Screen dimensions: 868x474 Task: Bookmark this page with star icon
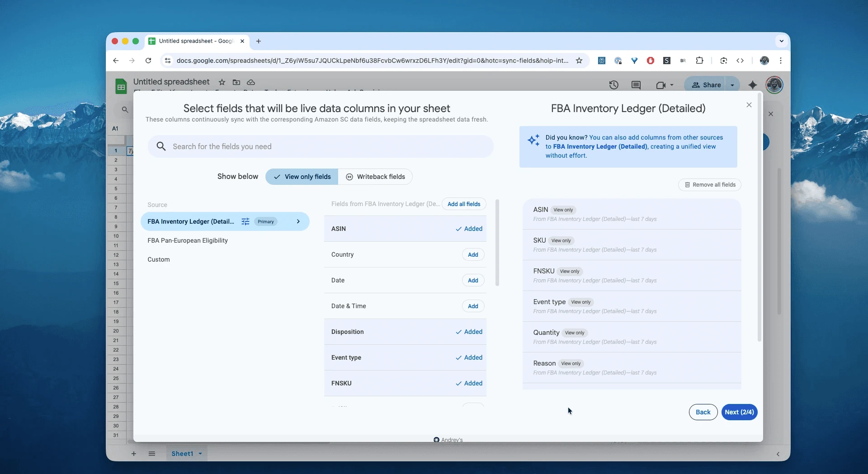pos(579,61)
